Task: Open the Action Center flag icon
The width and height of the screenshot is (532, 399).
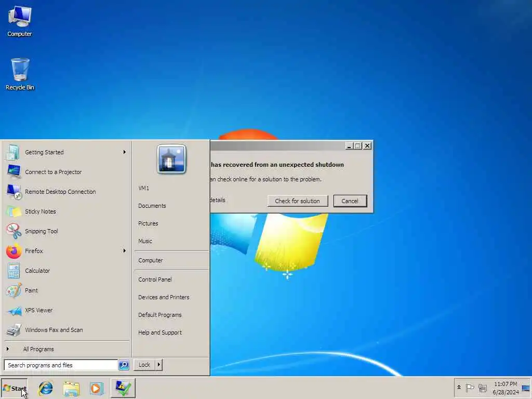Action: tap(470, 388)
